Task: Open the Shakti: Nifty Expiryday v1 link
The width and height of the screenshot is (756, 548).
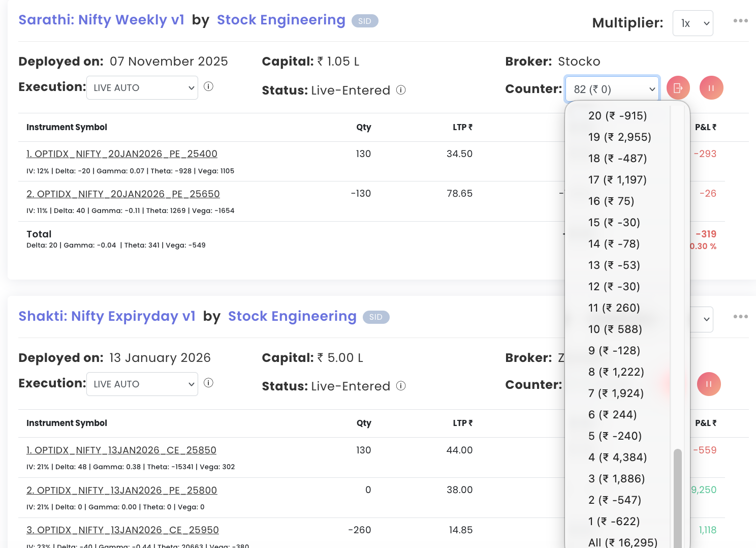Action: (107, 316)
